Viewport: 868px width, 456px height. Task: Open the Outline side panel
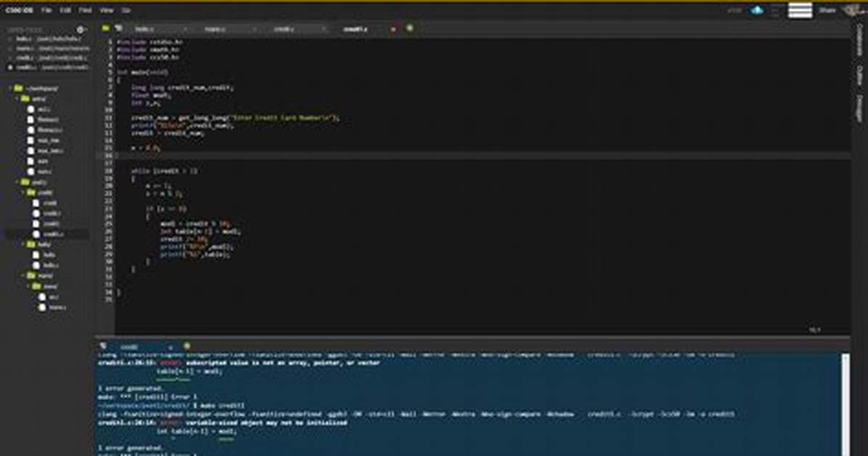click(x=860, y=76)
